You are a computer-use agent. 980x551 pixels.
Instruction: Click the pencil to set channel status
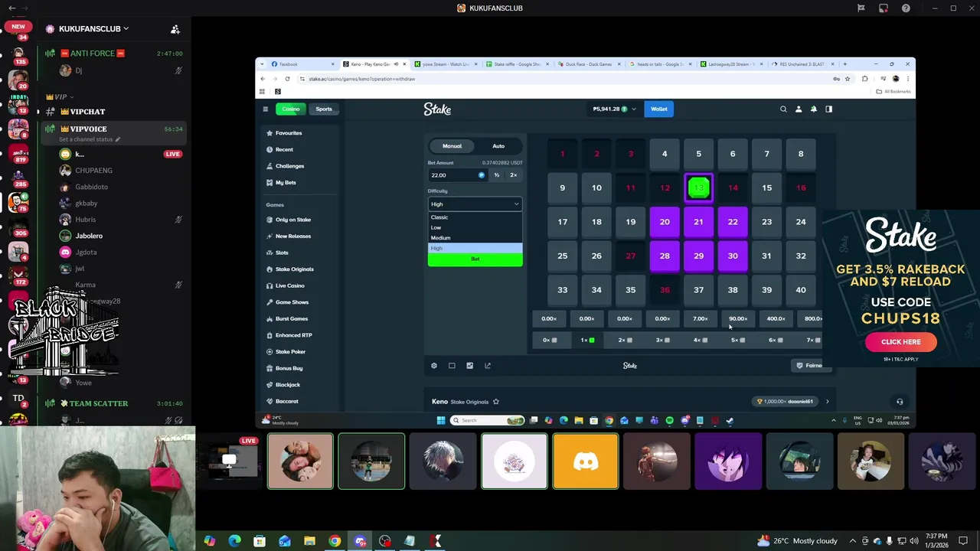(118, 139)
